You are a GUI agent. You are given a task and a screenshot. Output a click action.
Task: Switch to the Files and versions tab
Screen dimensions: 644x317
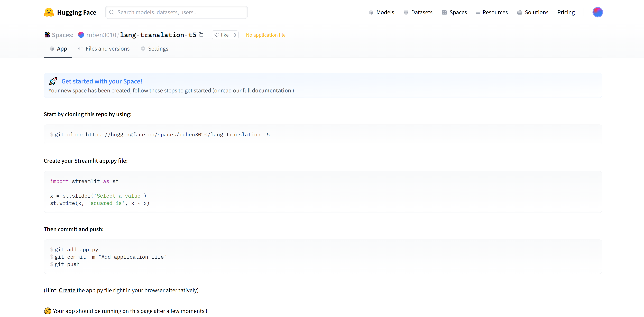[104, 49]
